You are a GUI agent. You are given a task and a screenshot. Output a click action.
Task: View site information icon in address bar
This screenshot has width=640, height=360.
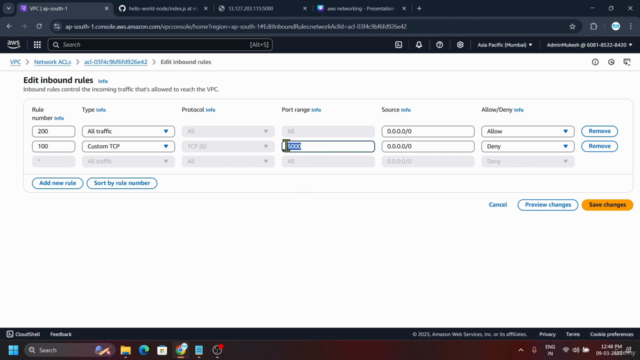(57, 27)
